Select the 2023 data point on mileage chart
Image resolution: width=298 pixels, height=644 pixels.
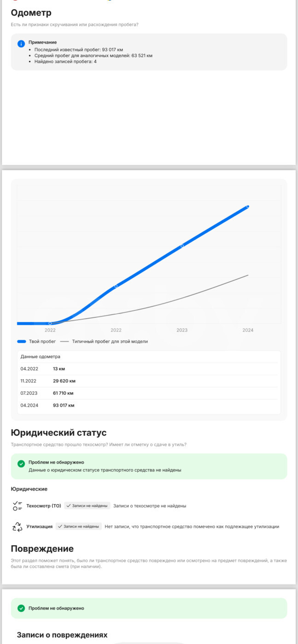[182, 246]
